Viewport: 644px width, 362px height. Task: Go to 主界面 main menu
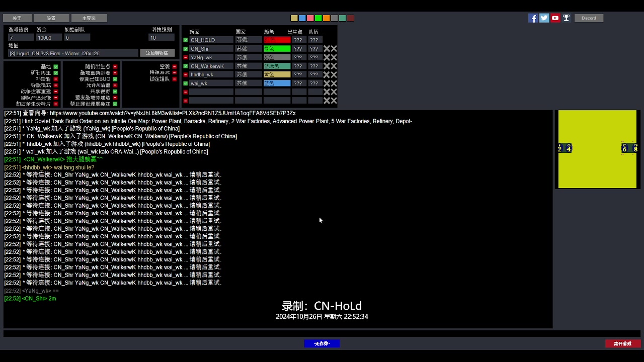pos(89,18)
